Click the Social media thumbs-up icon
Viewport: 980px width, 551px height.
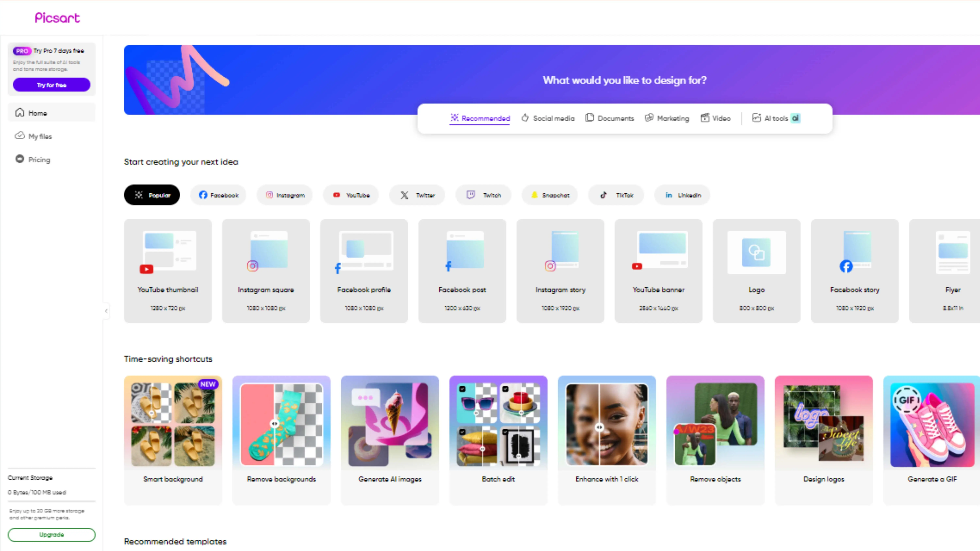[x=525, y=118]
